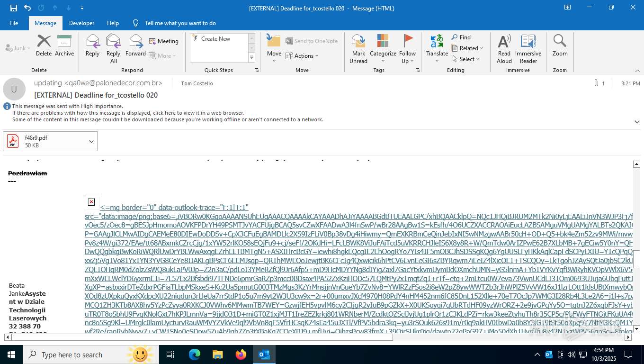Click vertical scrollbar thumb in message
The height and width of the screenshot is (364, 644).
point(637,259)
